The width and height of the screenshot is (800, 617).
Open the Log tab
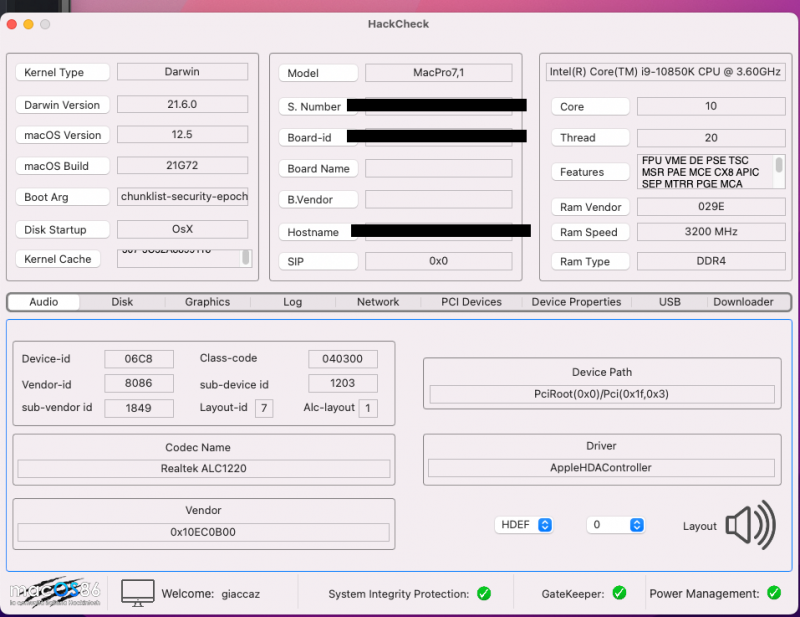coord(293,302)
